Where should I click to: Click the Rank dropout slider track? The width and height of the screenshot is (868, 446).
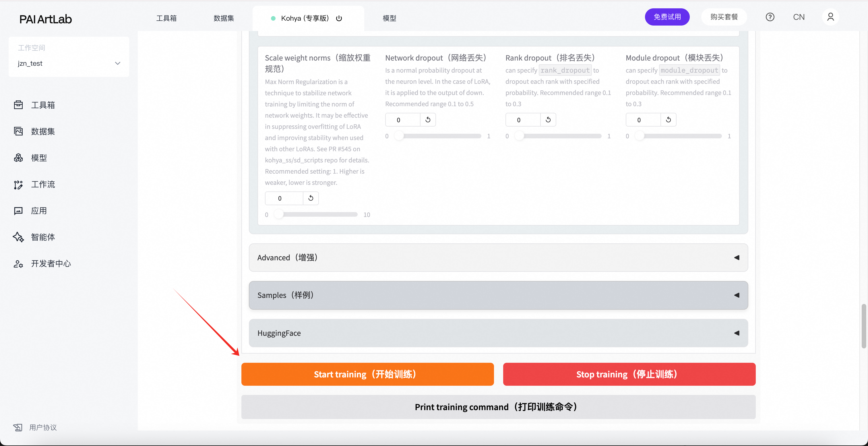pyautogui.click(x=559, y=136)
